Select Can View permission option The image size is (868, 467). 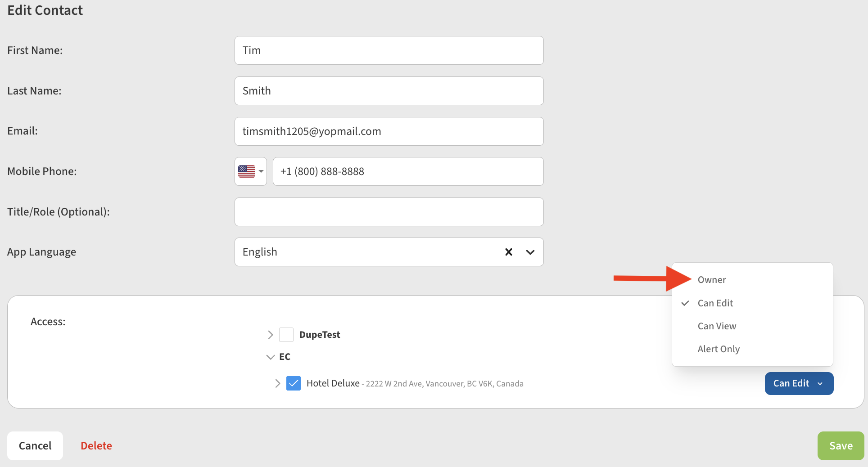[x=717, y=326]
